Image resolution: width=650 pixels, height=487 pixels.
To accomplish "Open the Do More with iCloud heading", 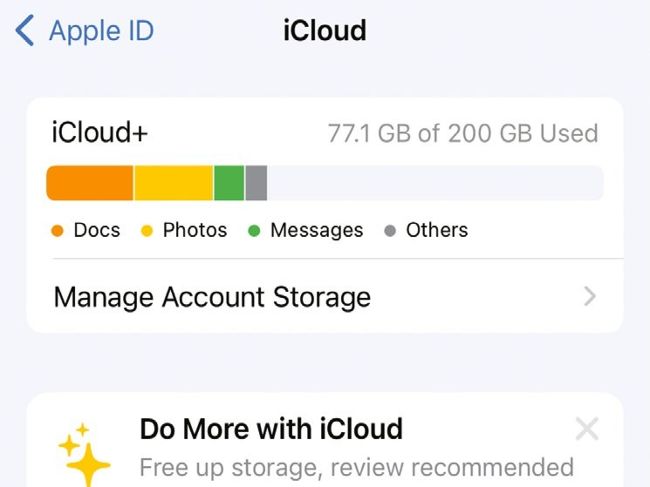I will tap(271, 430).
